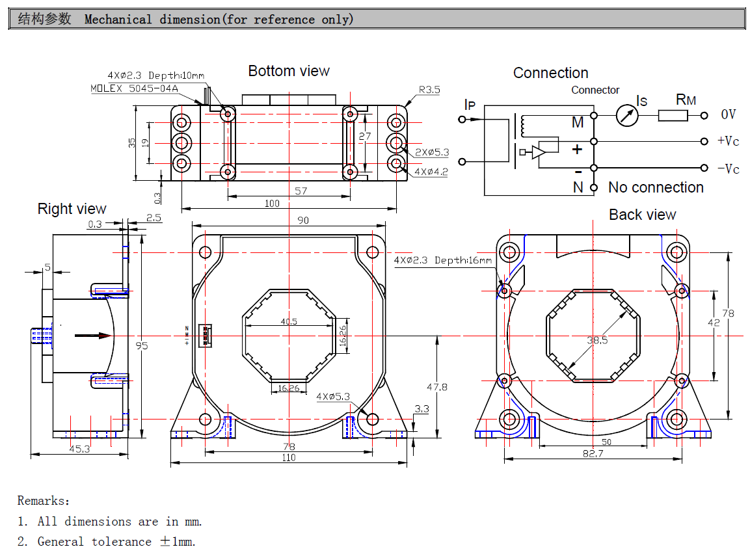Click the R3.5 radius annotation
This screenshot has width=750, height=560.
(429, 89)
